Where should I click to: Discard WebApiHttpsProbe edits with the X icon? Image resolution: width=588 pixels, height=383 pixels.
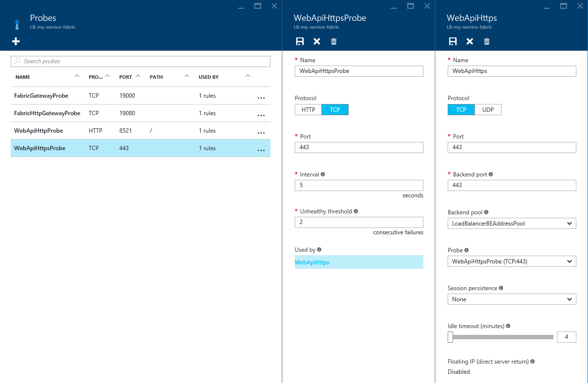click(317, 41)
